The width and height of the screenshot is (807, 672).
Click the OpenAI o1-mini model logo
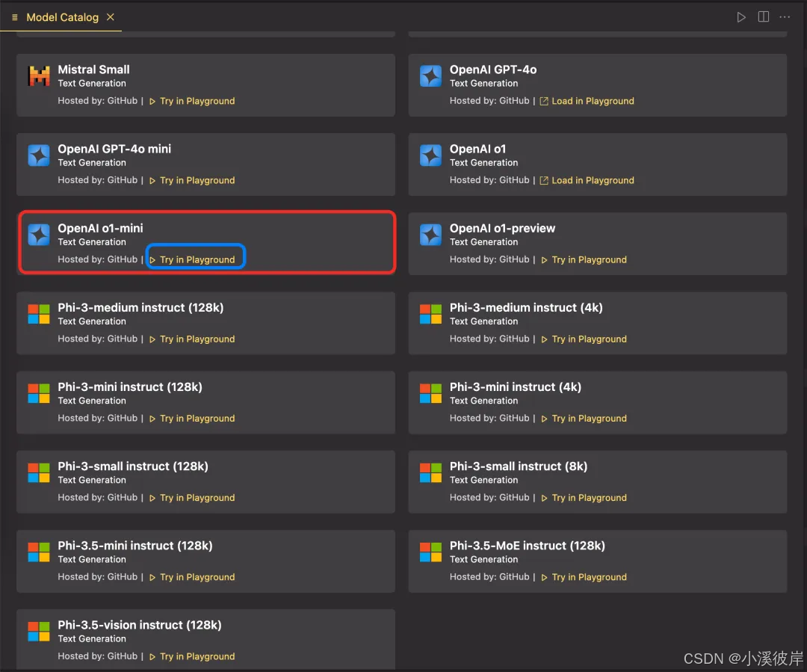click(39, 234)
